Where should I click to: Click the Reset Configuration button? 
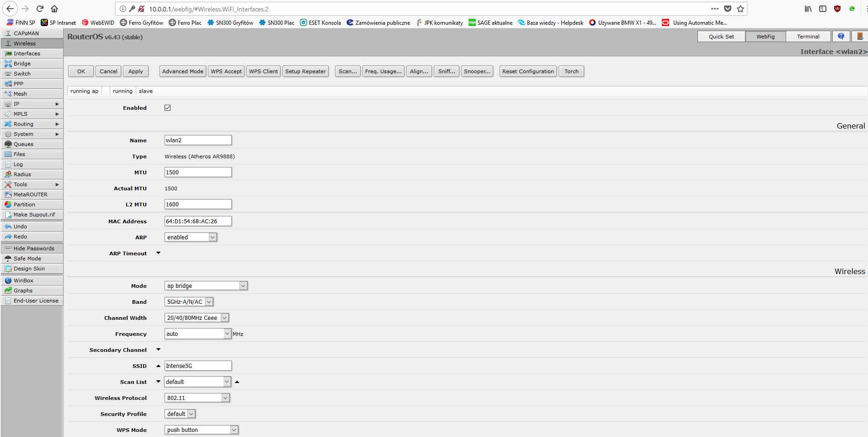(528, 71)
